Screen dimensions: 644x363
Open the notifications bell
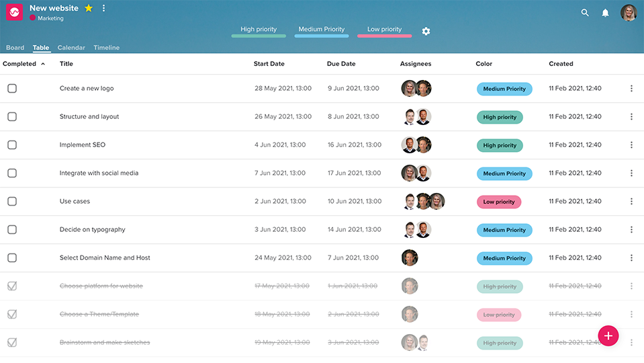pos(606,13)
